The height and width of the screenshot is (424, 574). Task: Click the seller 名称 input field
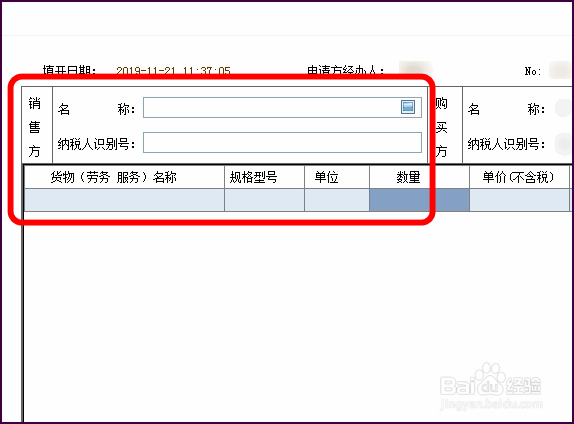pyautogui.click(x=282, y=107)
